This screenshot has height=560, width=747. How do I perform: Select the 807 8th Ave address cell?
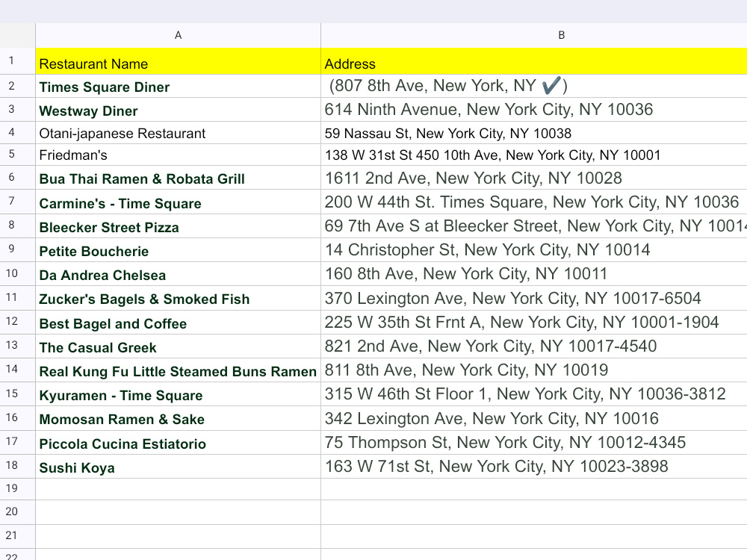pos(534,86)
